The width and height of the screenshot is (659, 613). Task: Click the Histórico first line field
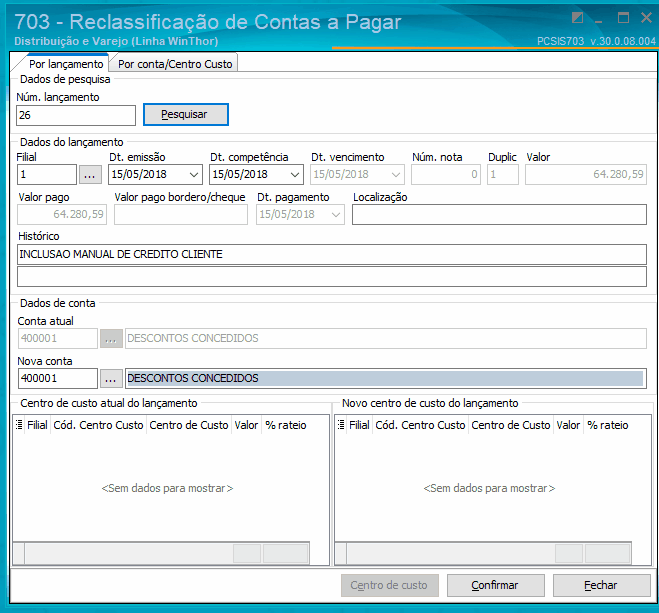point(332,255)
